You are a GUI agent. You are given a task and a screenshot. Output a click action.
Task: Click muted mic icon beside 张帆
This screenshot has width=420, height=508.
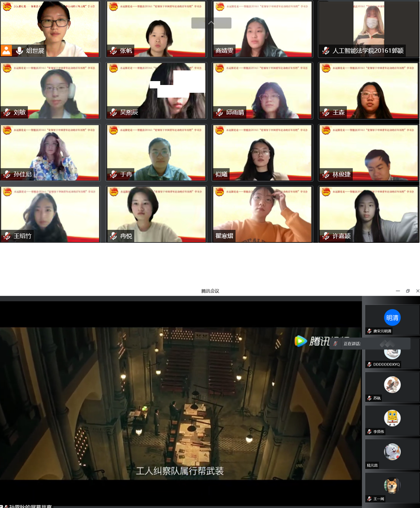pyautogui.click(x=113, y=51)
